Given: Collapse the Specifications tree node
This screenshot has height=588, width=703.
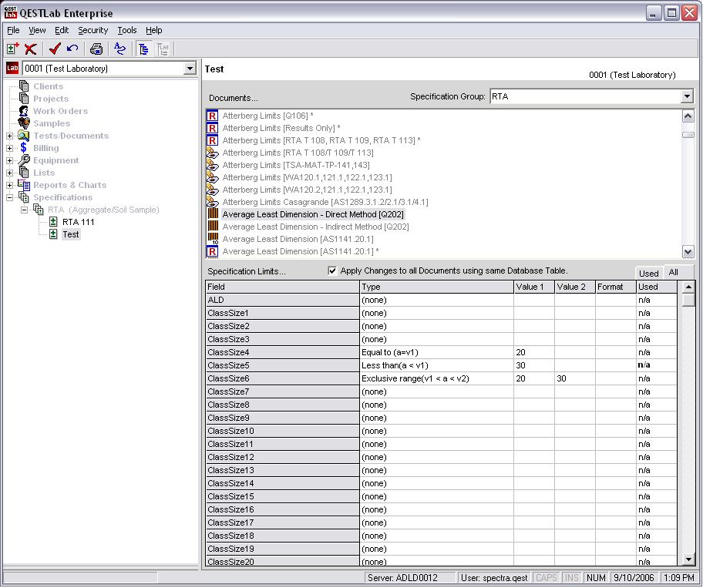Looking at the screenshot, I should (9, 197).
